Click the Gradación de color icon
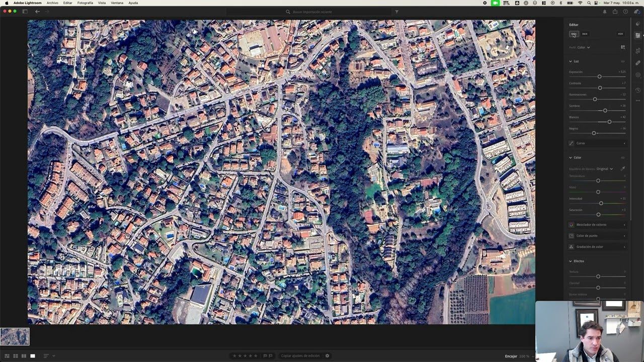The height and width of the screenshot is (362, 644). click(x=571, y=247)
